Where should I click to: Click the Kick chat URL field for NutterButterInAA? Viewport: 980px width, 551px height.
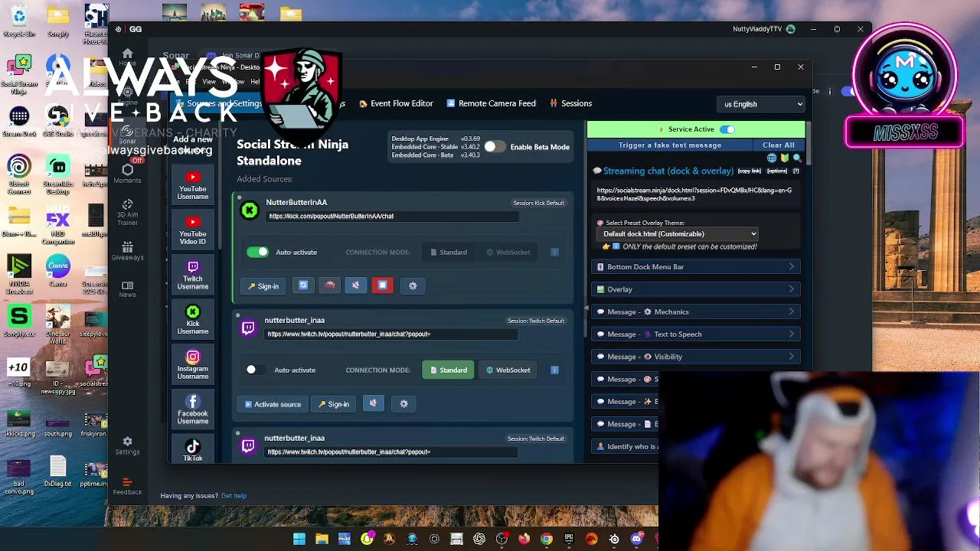(392, 216)
